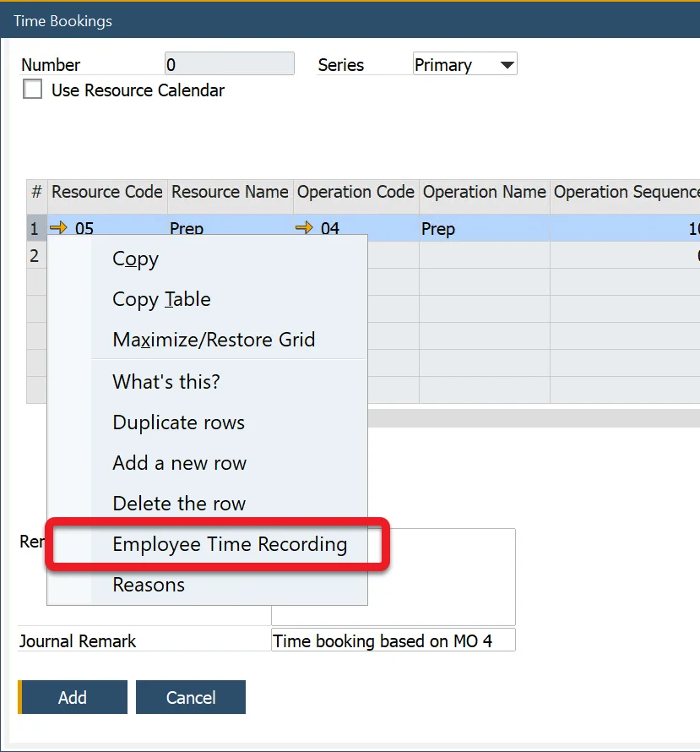The image size is (700, 752).
Task: Choose Reasons in the context menu
Action: click(149, 584)
